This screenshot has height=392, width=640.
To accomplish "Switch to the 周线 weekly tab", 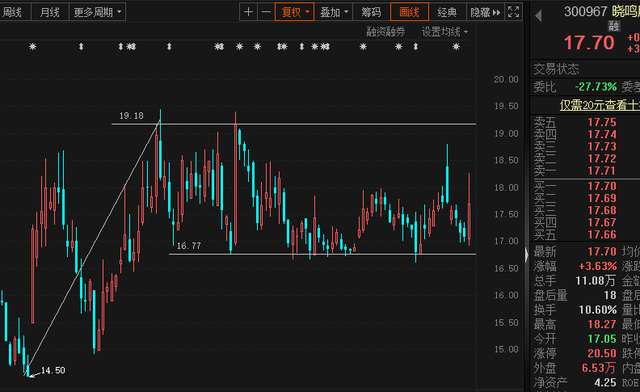I will 12,12.
